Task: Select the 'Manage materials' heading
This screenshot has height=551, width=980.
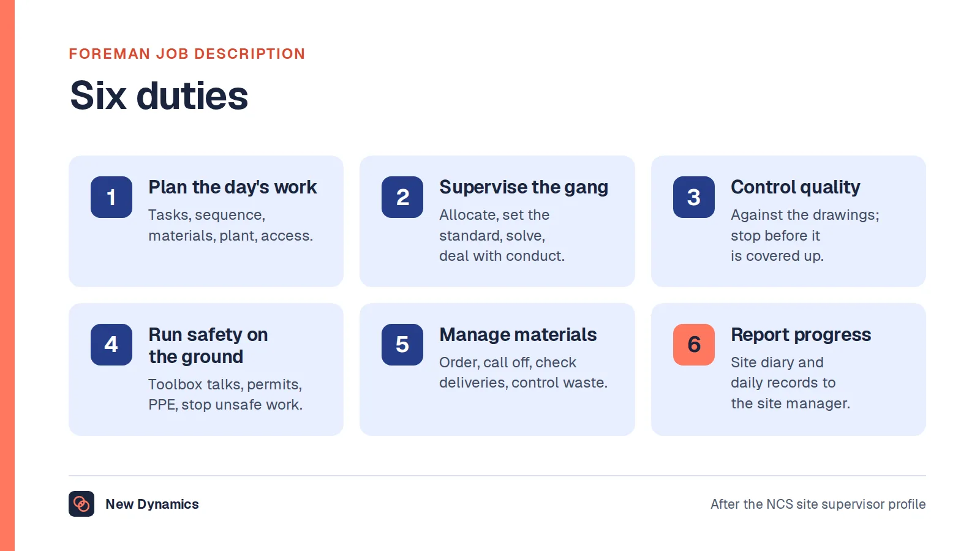Action: click(x=518, y=335)
